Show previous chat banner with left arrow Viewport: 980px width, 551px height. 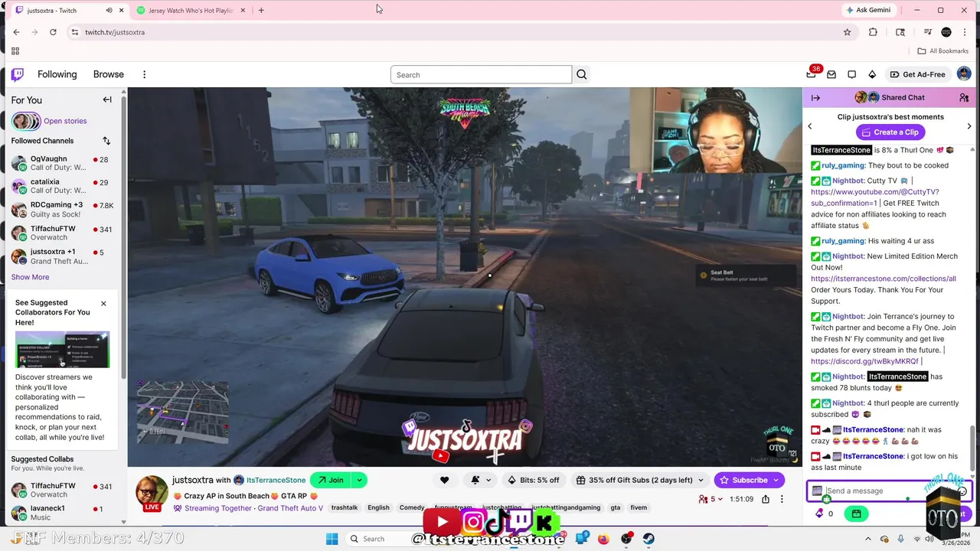810,126
